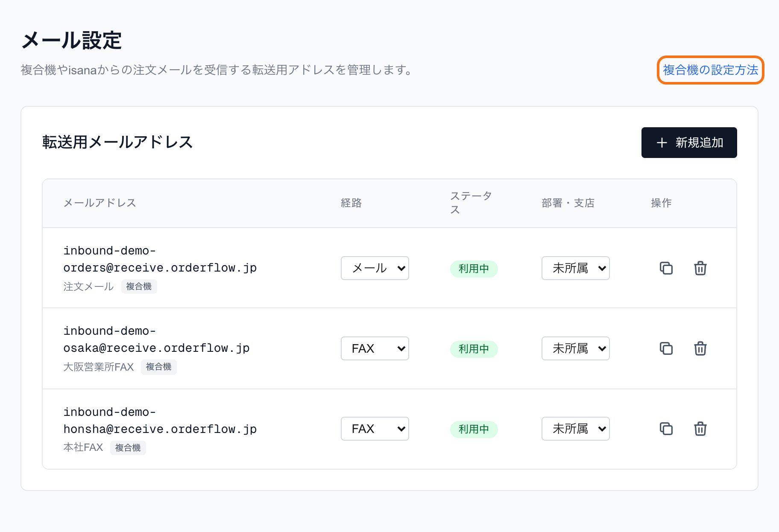This screenshot has width=779, height=532.
Task: Click the 操作 column header
Action: coord(662,203)
